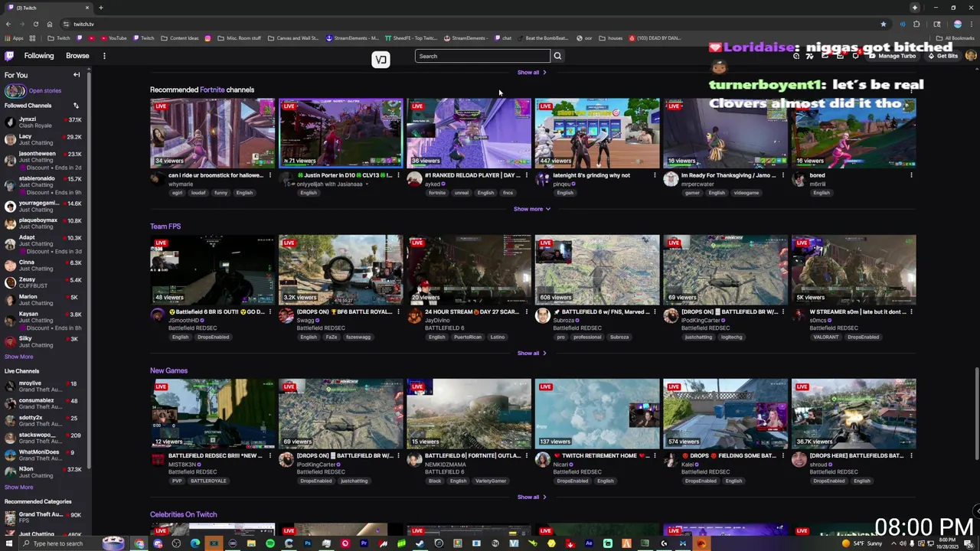Open stories in sidebar
This screenshot has height=551, width=980.
point(44,91)
